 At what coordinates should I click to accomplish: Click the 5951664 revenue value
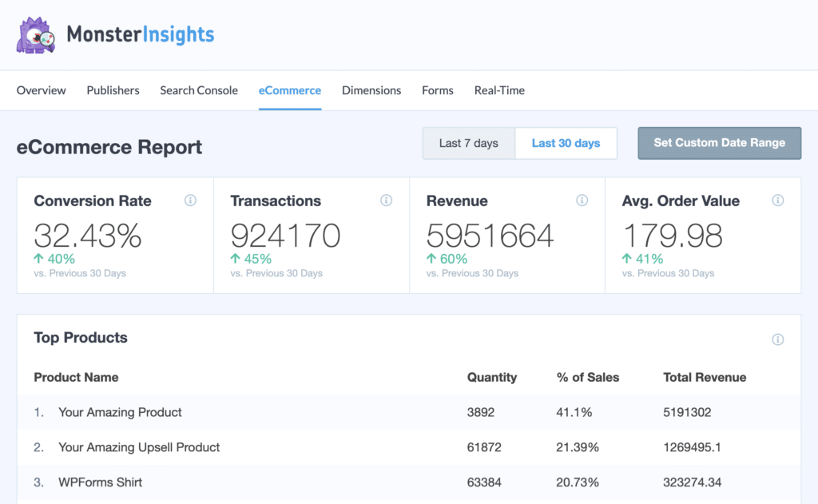click(x=490, y=236)
